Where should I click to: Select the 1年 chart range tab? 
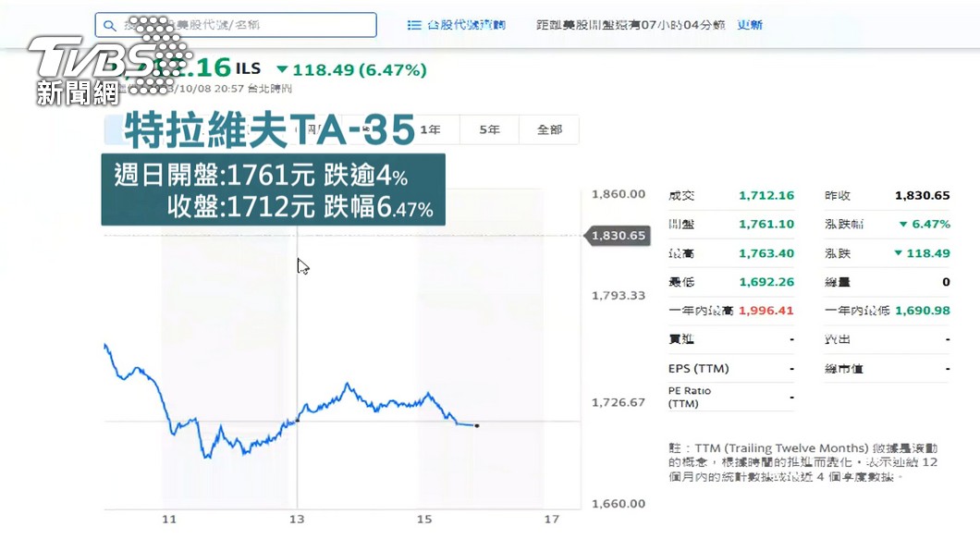[430, 130]
